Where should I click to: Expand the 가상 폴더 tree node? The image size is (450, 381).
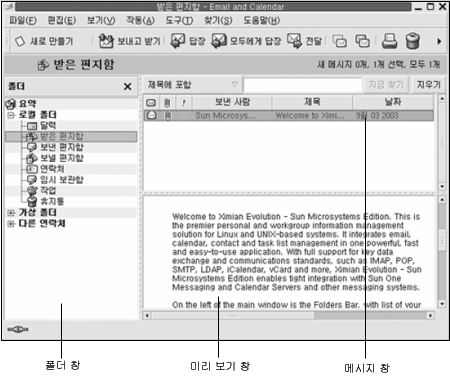coord(11,213)
